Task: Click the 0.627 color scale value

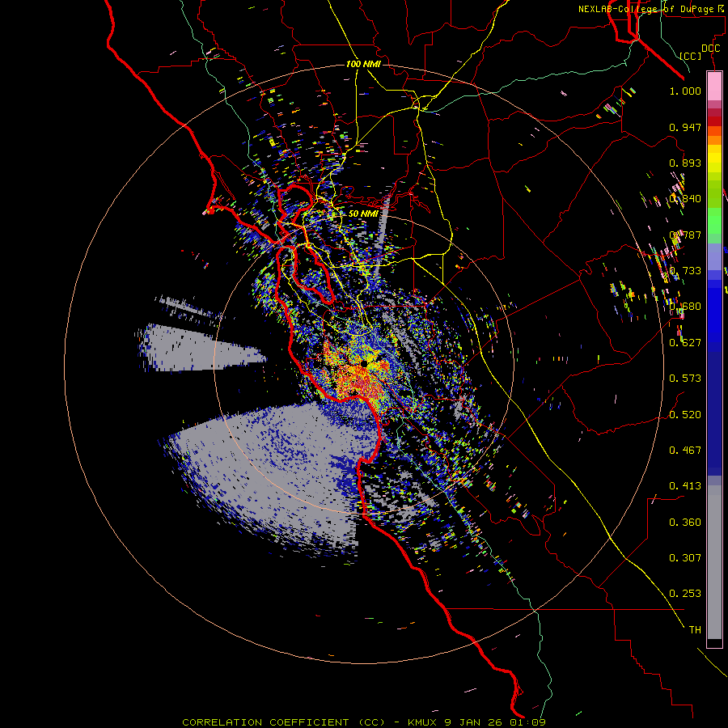Action: [x=685, y=343]
